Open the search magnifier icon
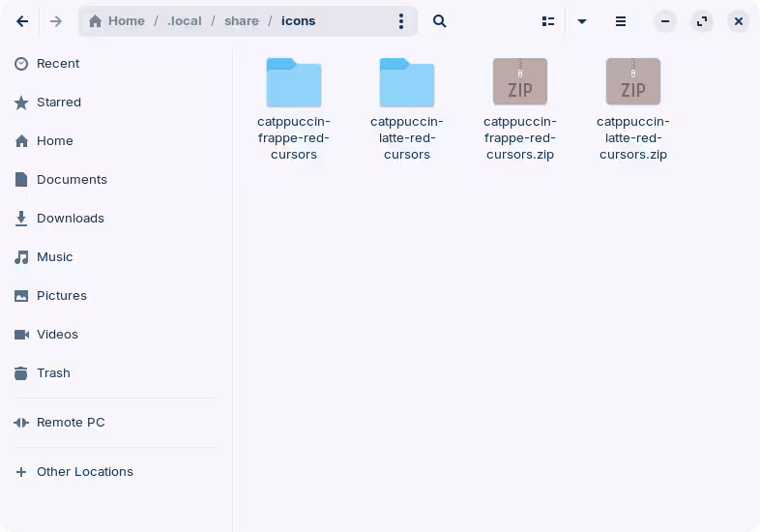The width and height of the screenshot is (760, 532). (x=440, y=21)
